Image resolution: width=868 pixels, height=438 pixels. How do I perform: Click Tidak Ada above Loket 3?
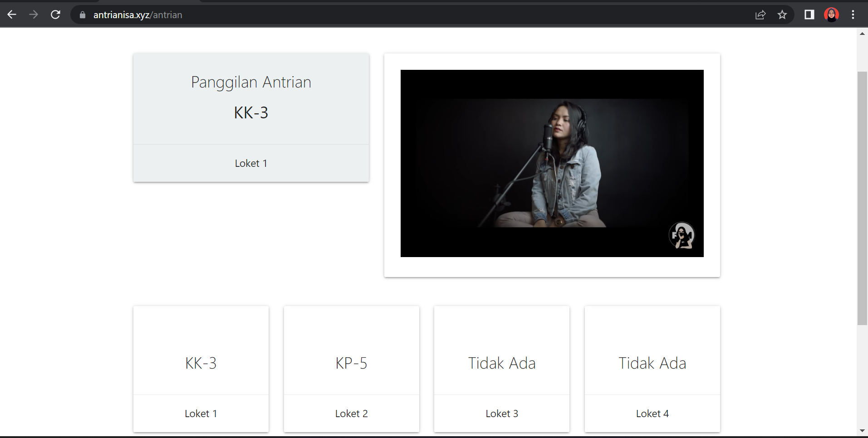502,363
